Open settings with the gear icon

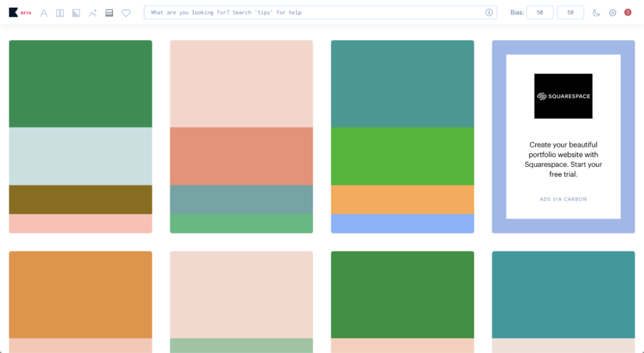[x=613, y=13]
